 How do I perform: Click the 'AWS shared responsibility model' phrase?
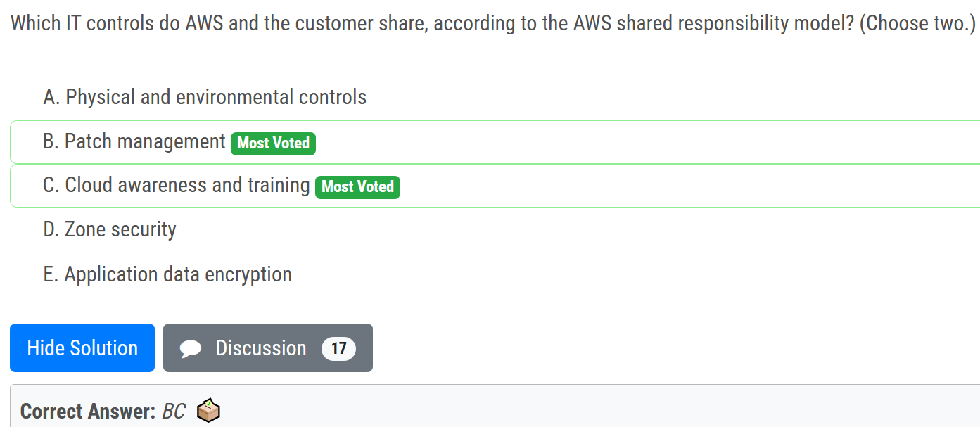tap(703, 23)
